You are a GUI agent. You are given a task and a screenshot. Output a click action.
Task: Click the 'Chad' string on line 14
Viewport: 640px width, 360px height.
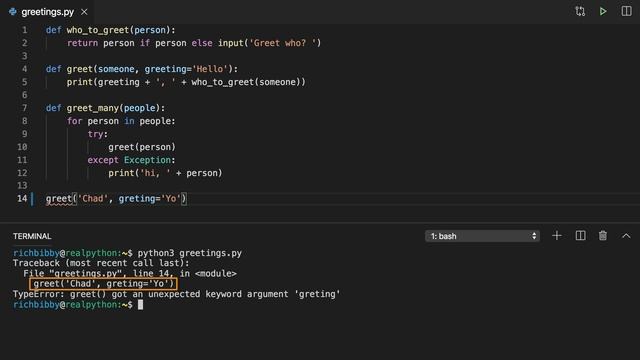click(93, 199)
